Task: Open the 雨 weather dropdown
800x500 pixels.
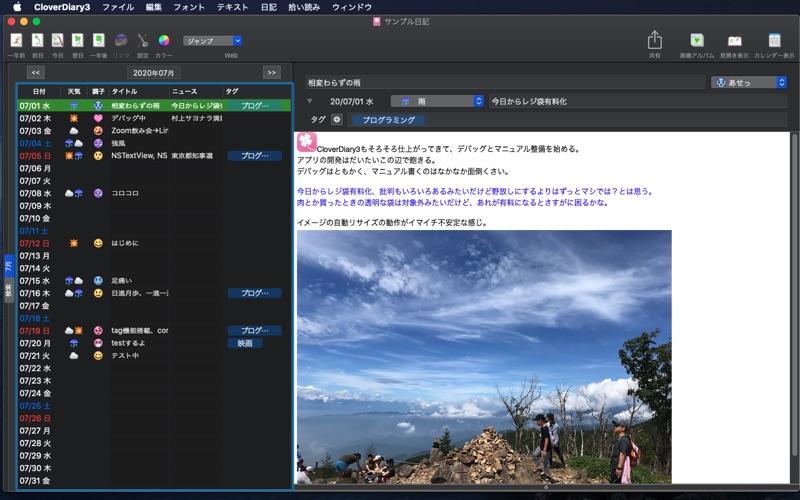Action: coord(437,101)
